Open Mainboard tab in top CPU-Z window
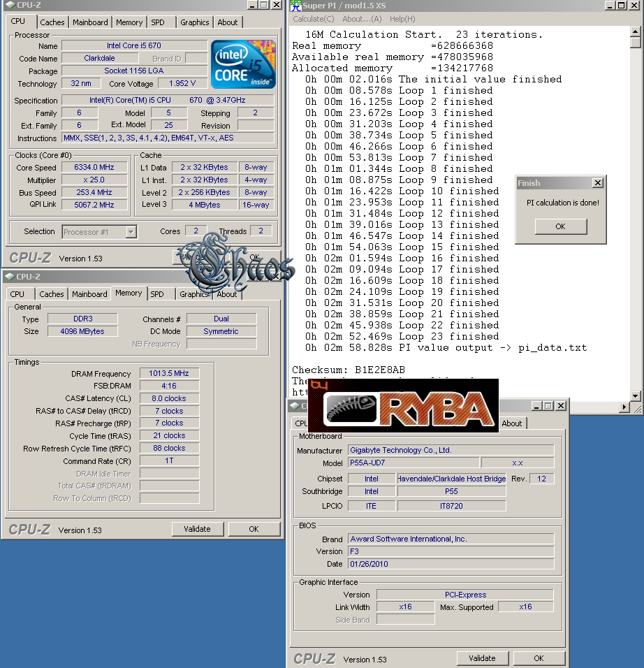644x668 pixels. click(x=90, y=22)
